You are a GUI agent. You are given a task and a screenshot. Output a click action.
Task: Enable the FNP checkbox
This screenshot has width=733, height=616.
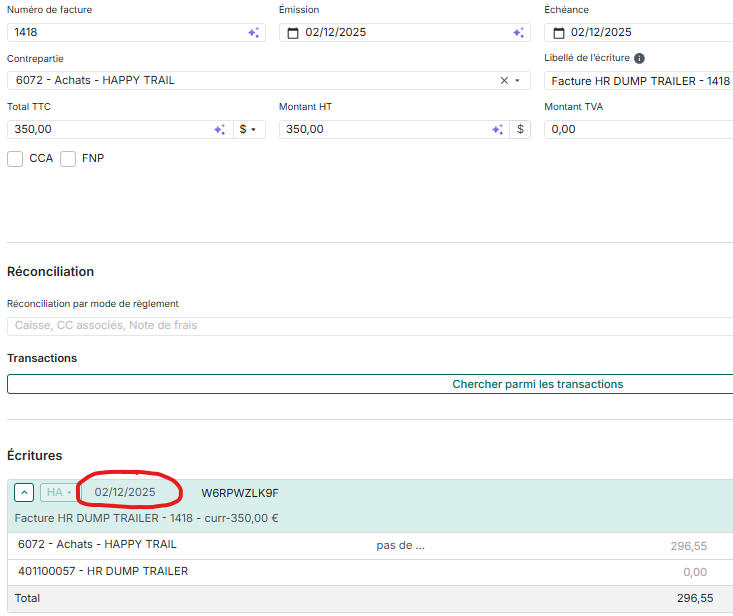pyautogui.click(x=68, y=159)
